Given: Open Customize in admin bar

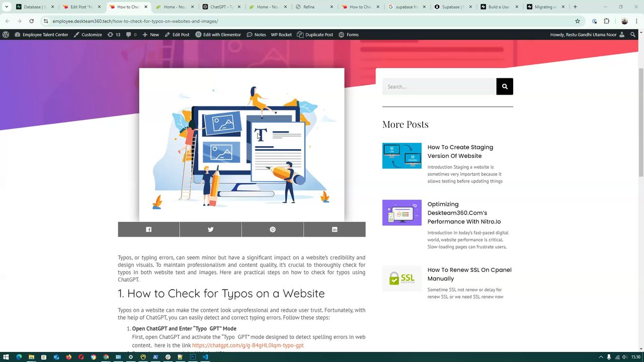Looking at the screenshot, I should 88,35.
